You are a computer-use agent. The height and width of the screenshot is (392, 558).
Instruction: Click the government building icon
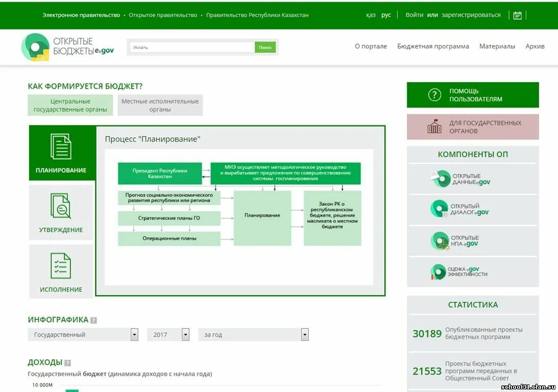434,127
